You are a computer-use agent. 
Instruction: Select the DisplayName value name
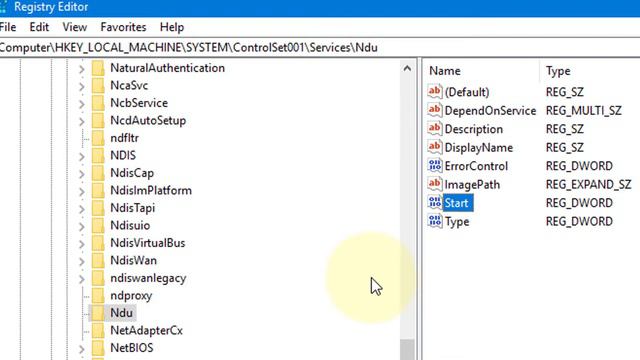(479, 147)
